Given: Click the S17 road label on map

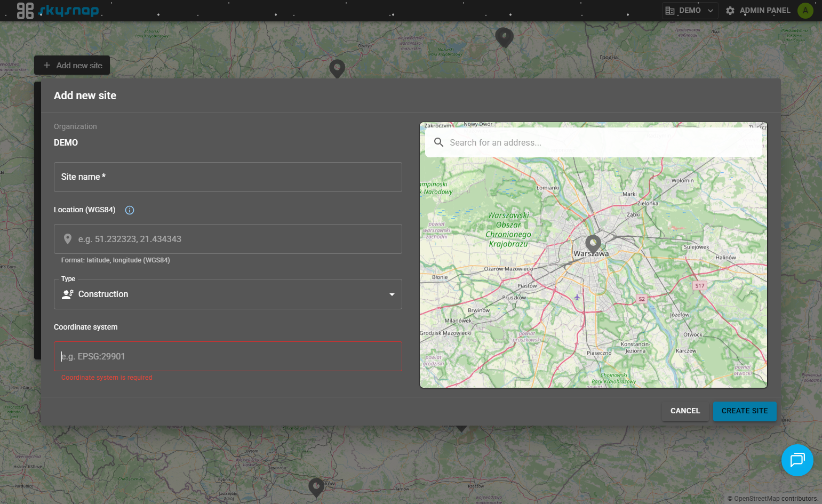Looking at the screenshot, I should tap(700, 286).
